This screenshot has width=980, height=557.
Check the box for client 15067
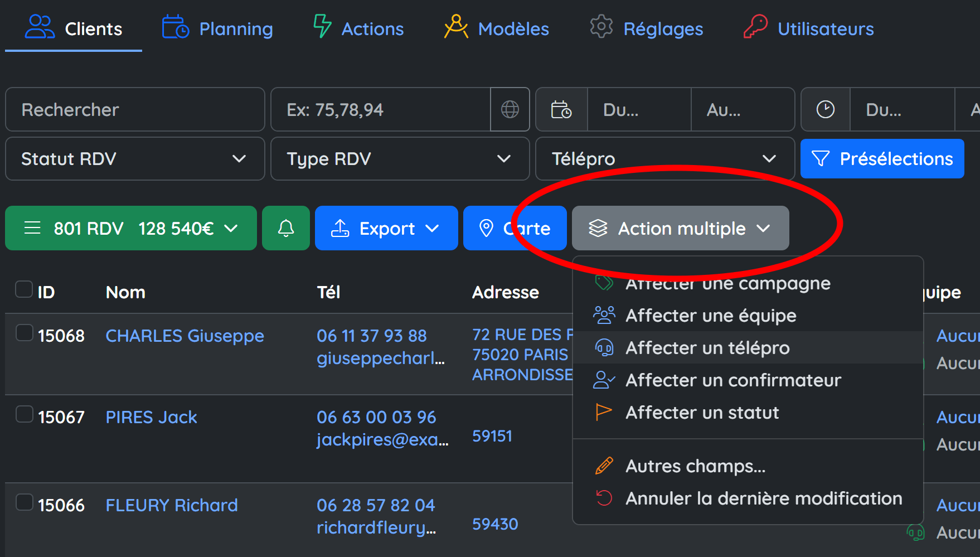tap(24, 414)
